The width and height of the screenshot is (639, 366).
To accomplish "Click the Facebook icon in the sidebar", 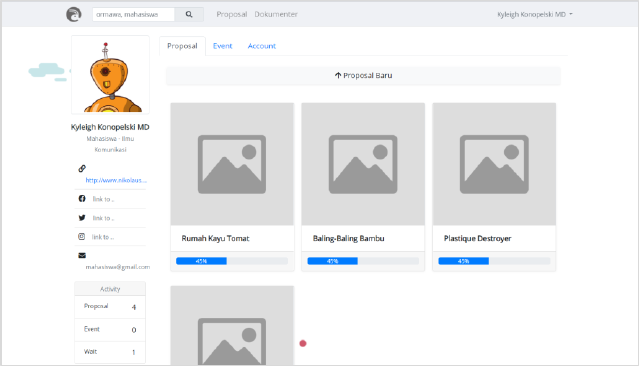I will [x=82, y=198].
